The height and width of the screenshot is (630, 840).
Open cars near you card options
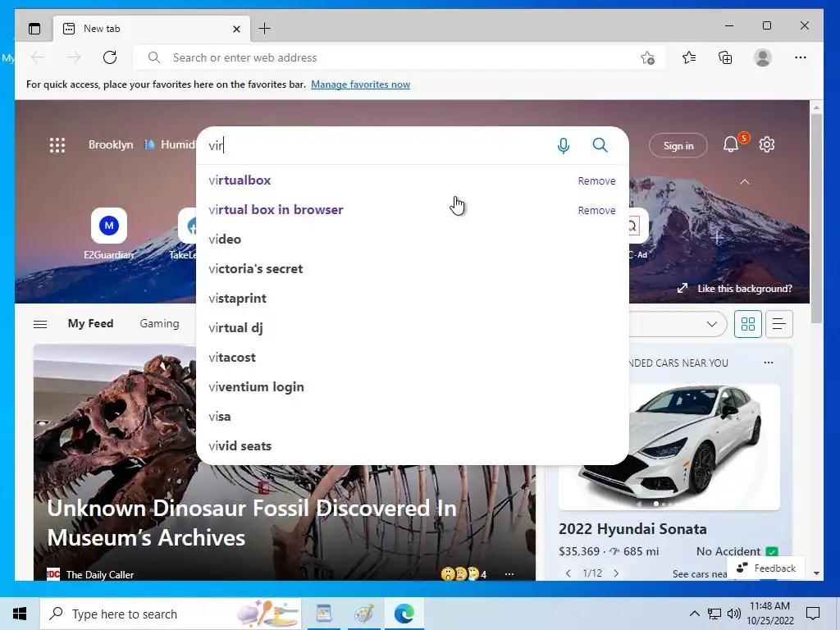768,363
